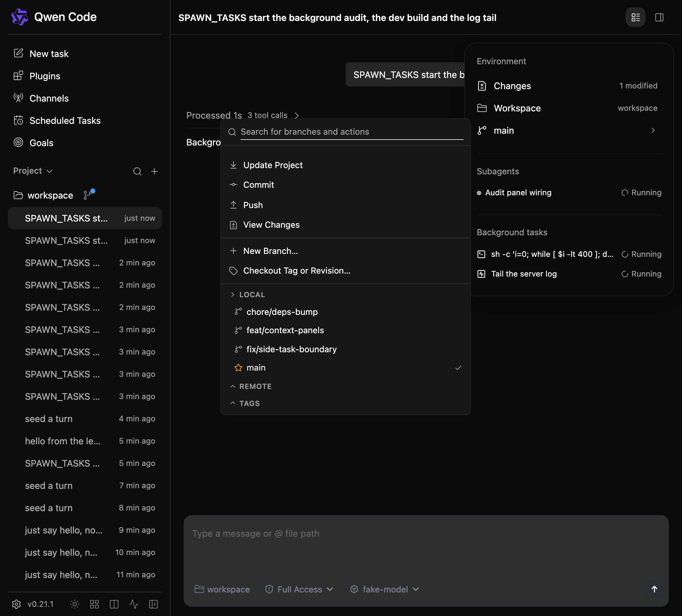
Task: Collapse the left sidebar from the footer
Action: click(x=153, y=604)
